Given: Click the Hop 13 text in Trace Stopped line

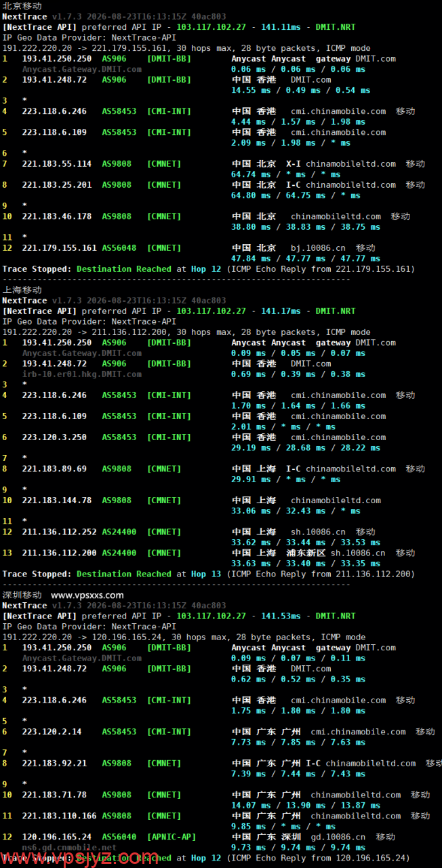Looking at the screenshot, I should 206,574.
